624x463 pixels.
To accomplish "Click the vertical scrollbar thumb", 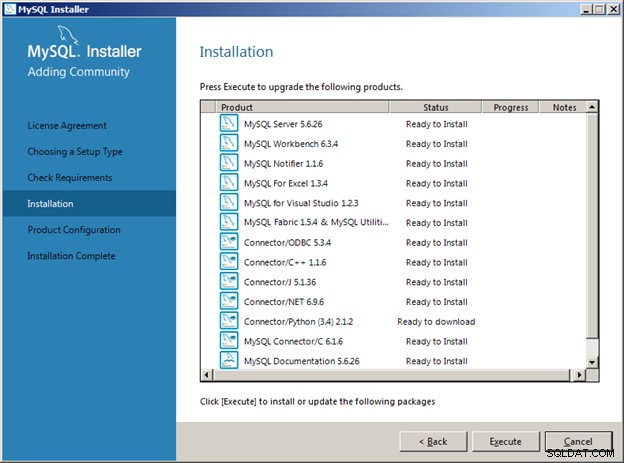I will coord(592,226).
